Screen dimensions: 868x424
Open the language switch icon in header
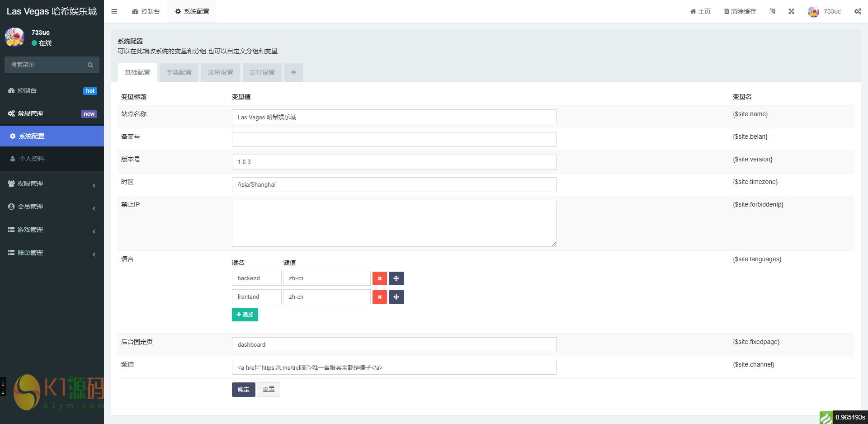coord(773,11)
